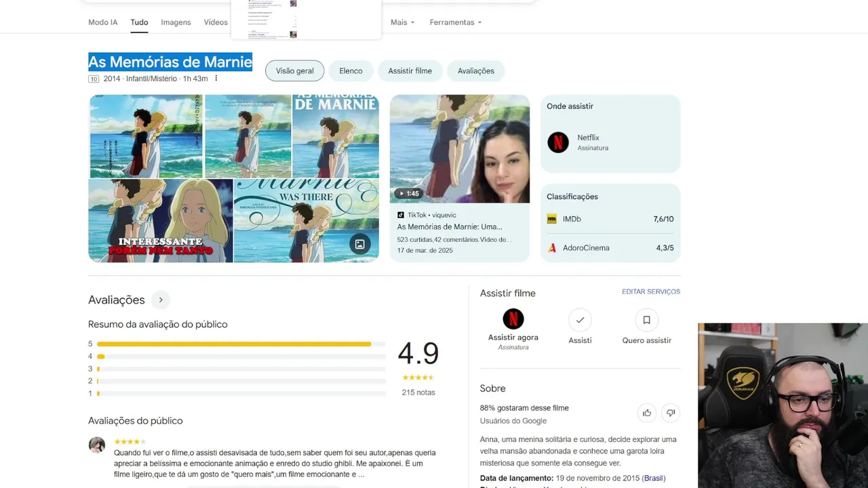Image resolution: width=868 pixels, height=488 pixels.
Task: Click the Resumo da avaliação do público heading
Action: point(158,325)
